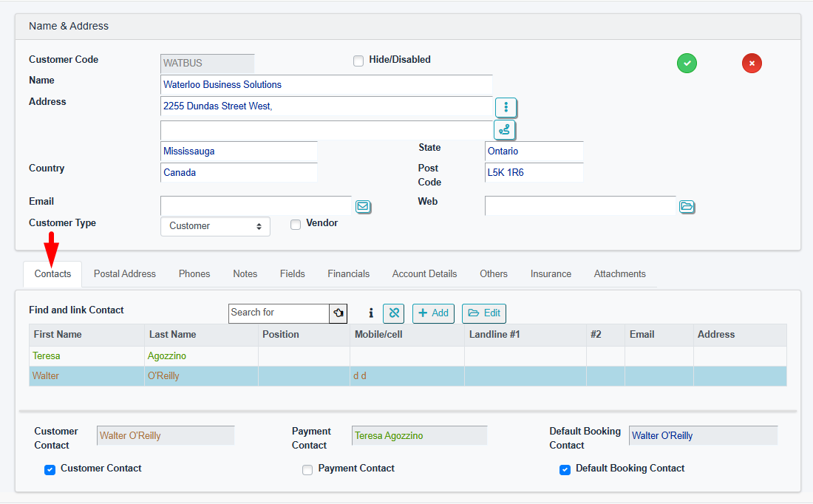Click the Customer Contact field Walter O'Reilly
Viewport: 813px width, 504px height.
(x=166, y=435)
